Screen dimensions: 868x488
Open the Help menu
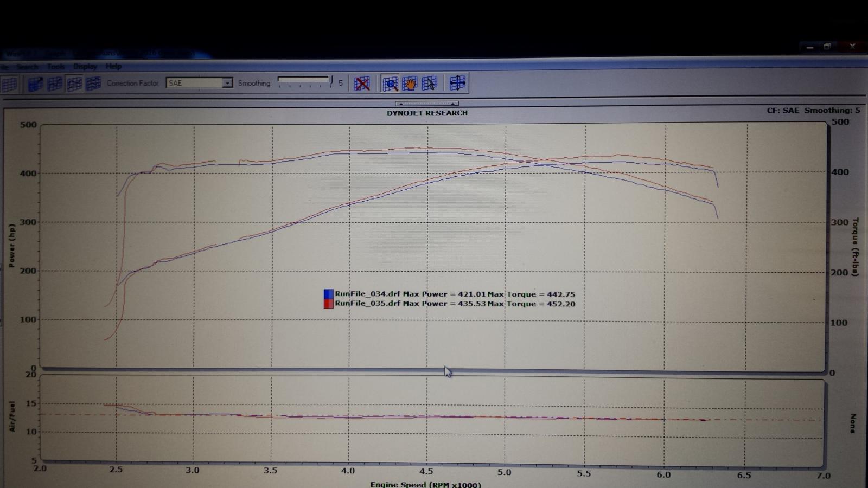pos(113,66)
